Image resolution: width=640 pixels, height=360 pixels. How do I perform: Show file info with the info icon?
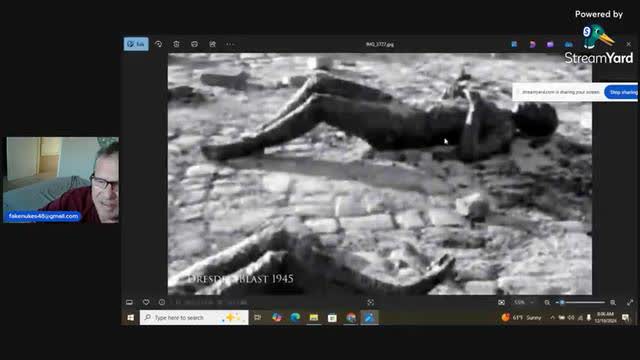click(x=162, y=302)
